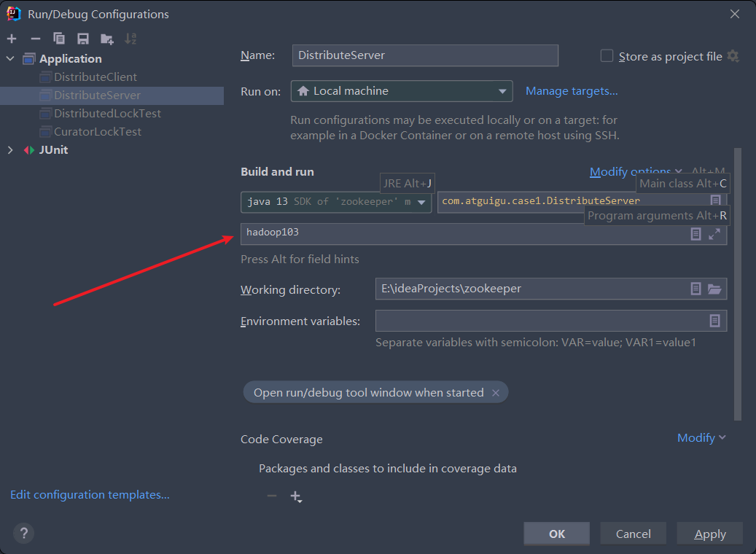Open the Manage targets link
This screenshot has width=756, height=554.
pyautogui.click(x=572, y=91)
